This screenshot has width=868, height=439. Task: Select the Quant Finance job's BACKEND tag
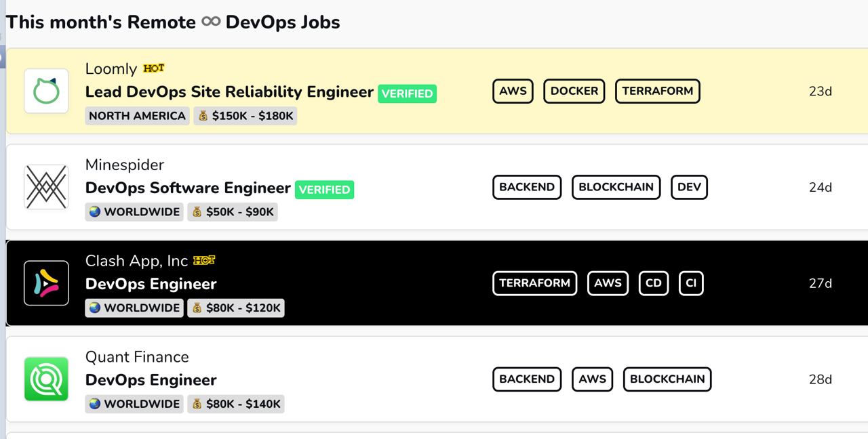click(527, 379)
